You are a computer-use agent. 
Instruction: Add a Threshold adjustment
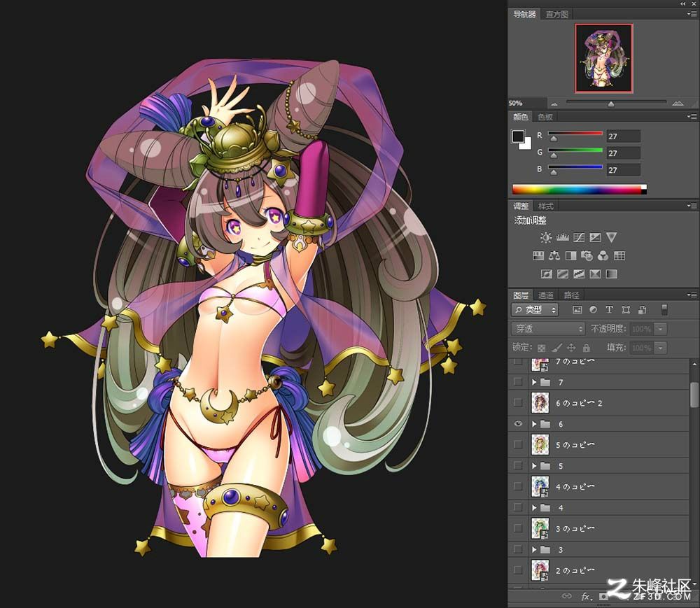click(579, 274)
